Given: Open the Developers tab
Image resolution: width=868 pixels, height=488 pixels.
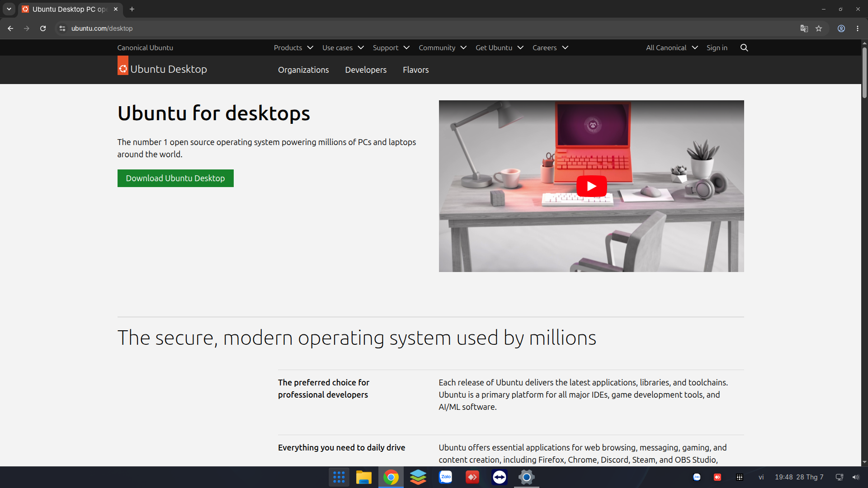Looking at the screenshot, I should pos(366,70).
